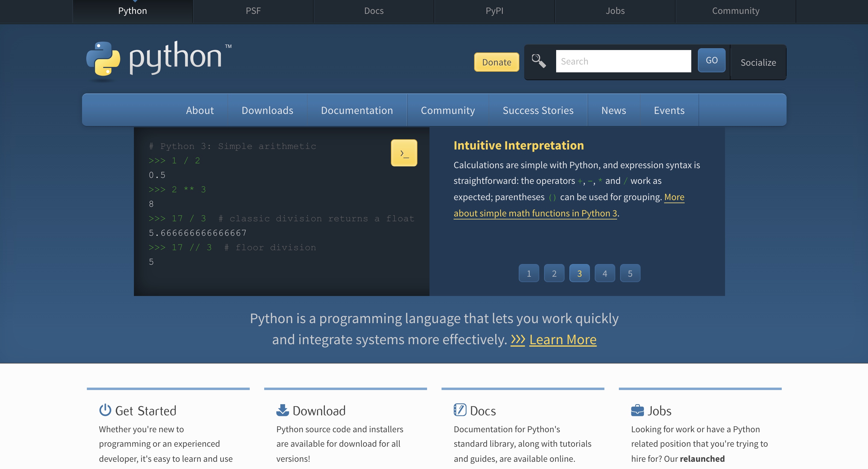Expand the Community menu item
The image size is (868, 469).
click(448, 110)
